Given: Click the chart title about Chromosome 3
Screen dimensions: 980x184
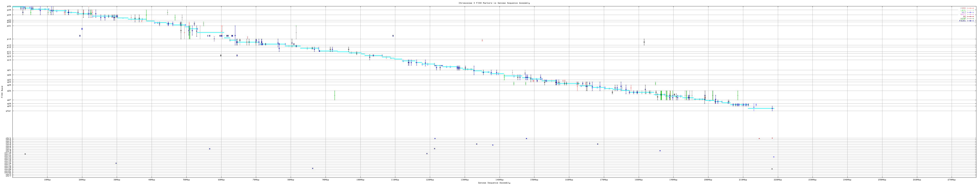Looking at the screenshot, I should click(x=494, y=3).
